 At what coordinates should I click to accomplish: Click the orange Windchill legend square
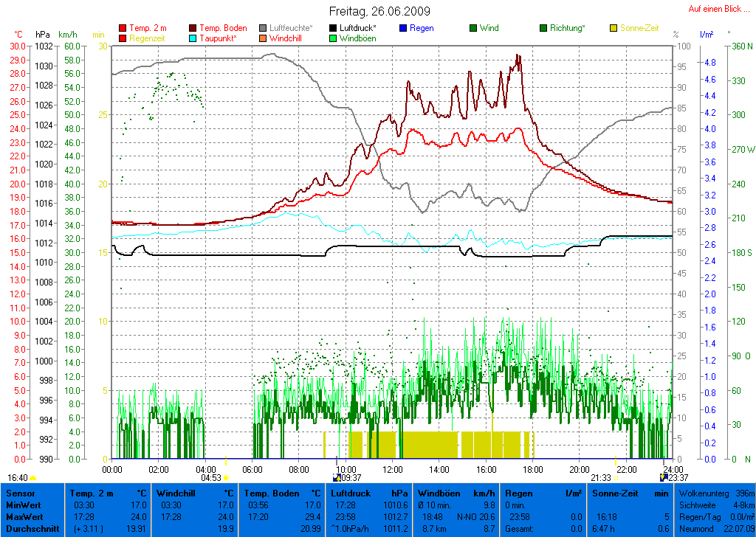point(264,38)
